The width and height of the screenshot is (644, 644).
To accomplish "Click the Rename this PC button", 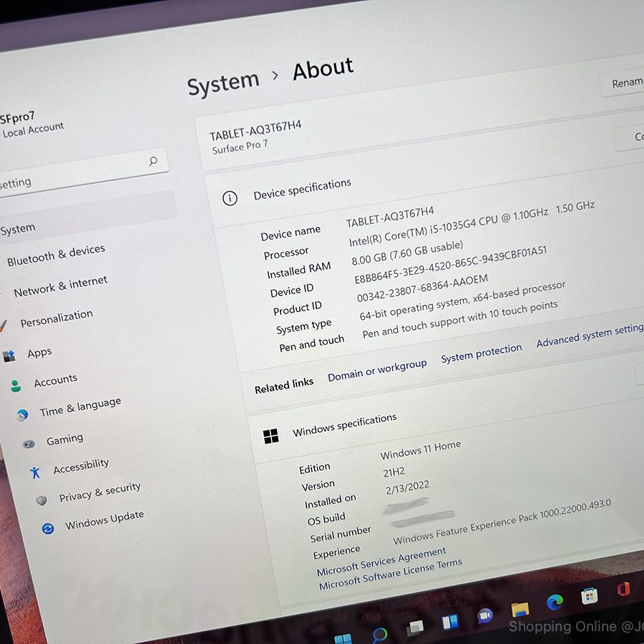I will [623, 84].
